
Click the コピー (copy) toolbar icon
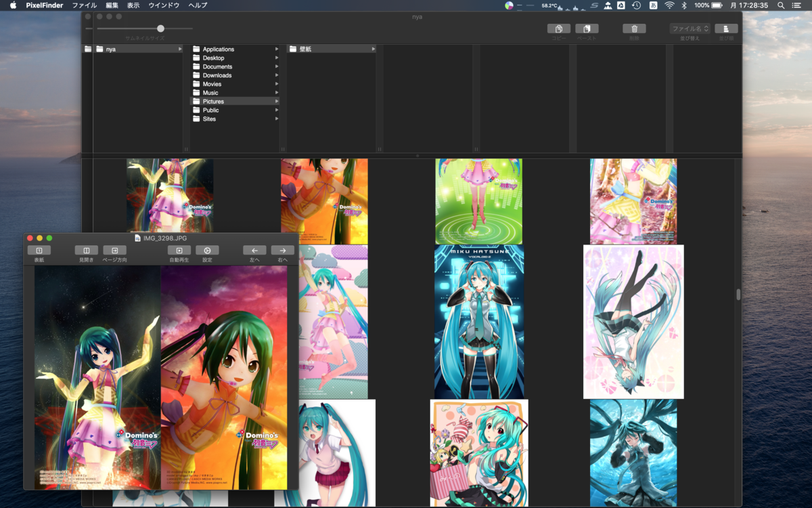pyautogui.click(x=558, y=28)
